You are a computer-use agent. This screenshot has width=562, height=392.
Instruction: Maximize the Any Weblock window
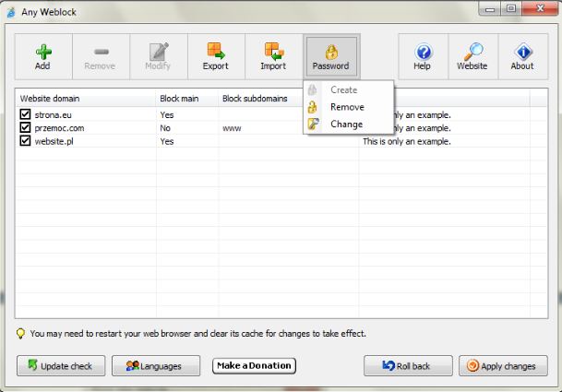click(511, 8)
